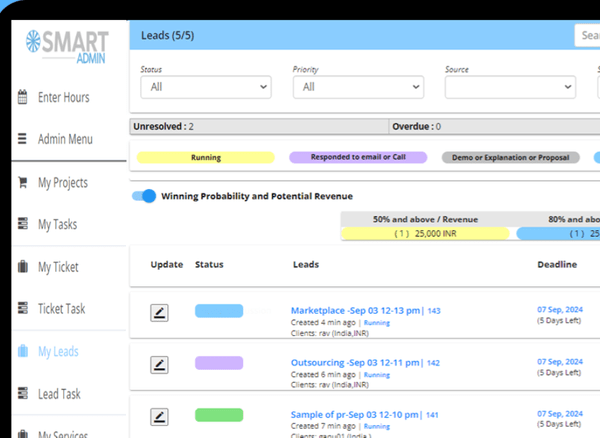Click lead ID 143
Screen dimensions: 600x438
(434, 311)
